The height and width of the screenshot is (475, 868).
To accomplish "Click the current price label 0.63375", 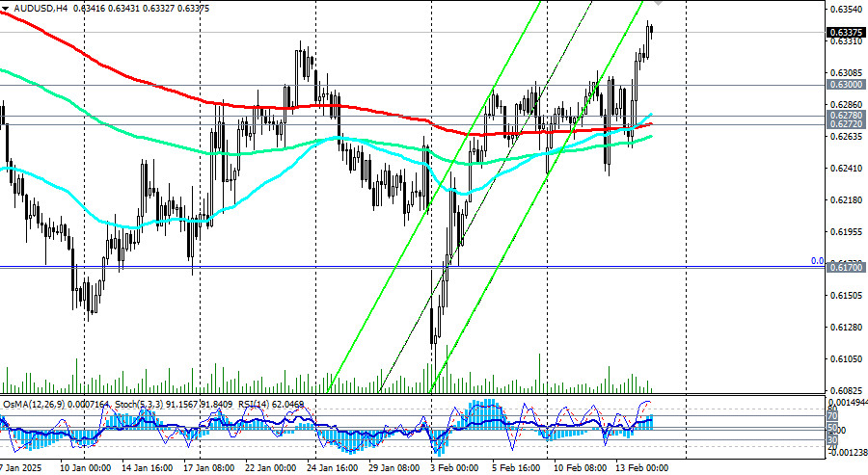I will 846,32.
